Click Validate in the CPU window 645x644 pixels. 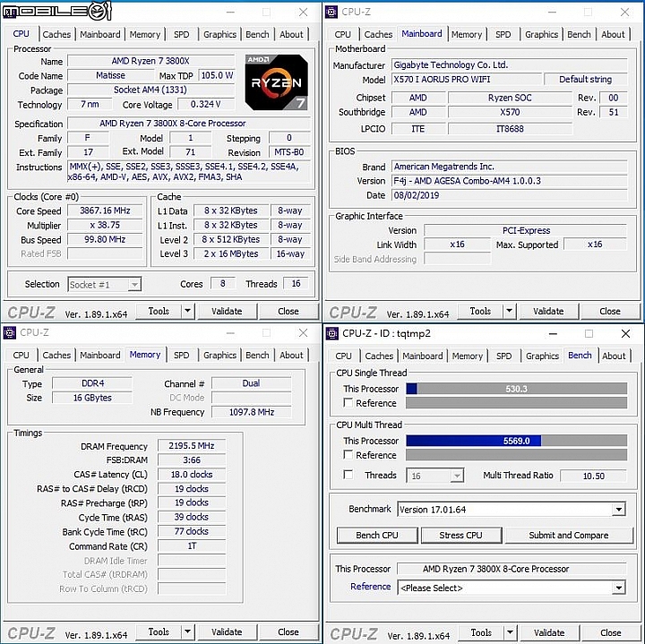(x=227, y=312)
